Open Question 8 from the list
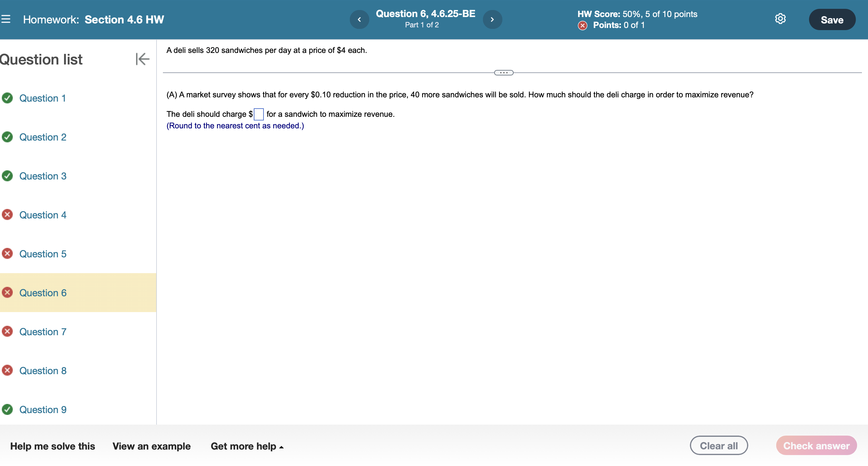 coord(43,370)
